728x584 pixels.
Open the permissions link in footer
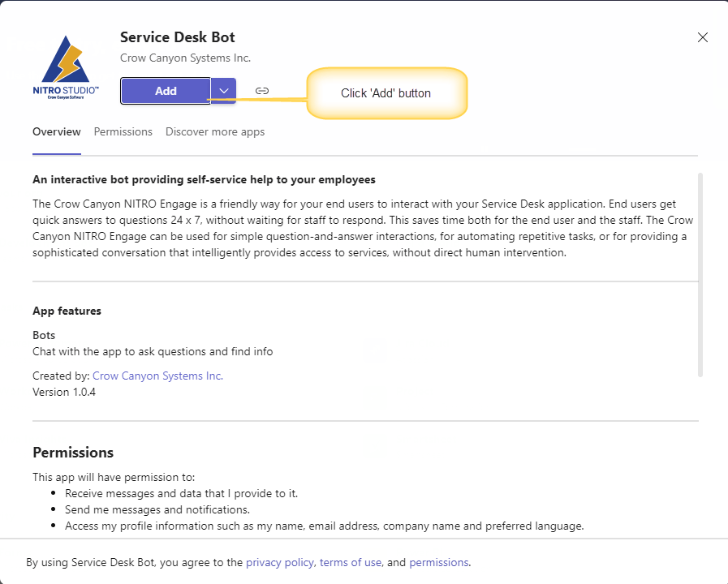(439, 562)
